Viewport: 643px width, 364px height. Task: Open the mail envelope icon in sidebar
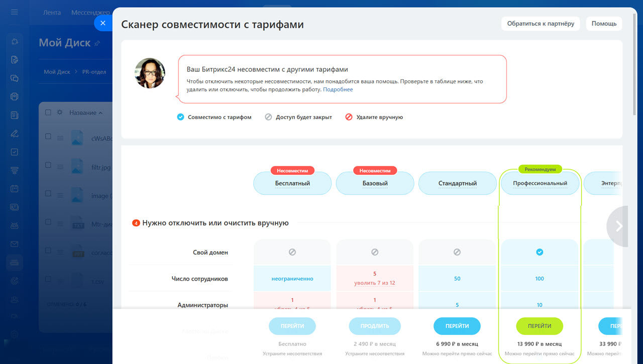coord(14,244)
